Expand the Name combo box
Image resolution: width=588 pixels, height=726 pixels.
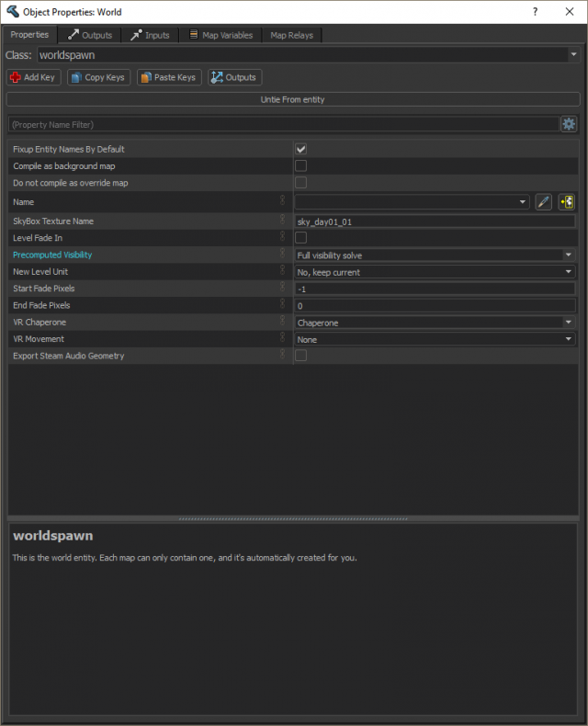[x=522, y=202]
